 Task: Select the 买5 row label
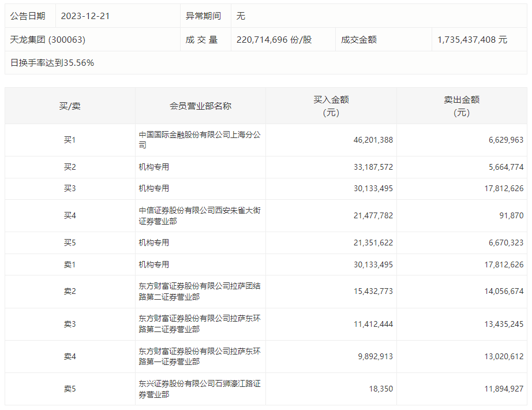70,243
